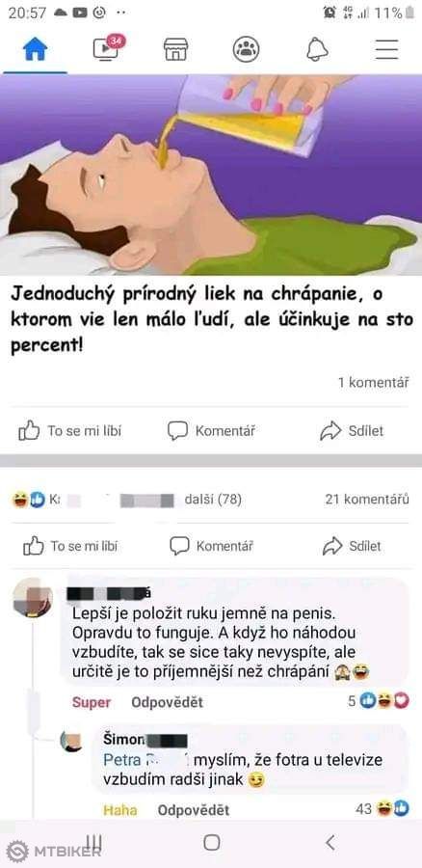Viewport: 422px width, 868px height.
Task: Expand the 21 komentářů thread
Action: [x=367, y=500]
